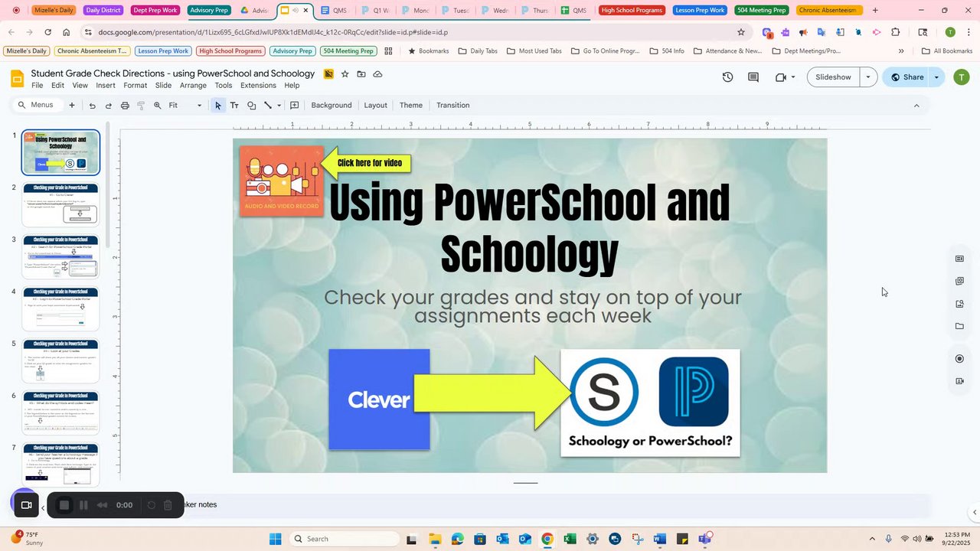The height and width of the screenshot is (551, 980).
Task: Star this presentation
Action: 345,74
